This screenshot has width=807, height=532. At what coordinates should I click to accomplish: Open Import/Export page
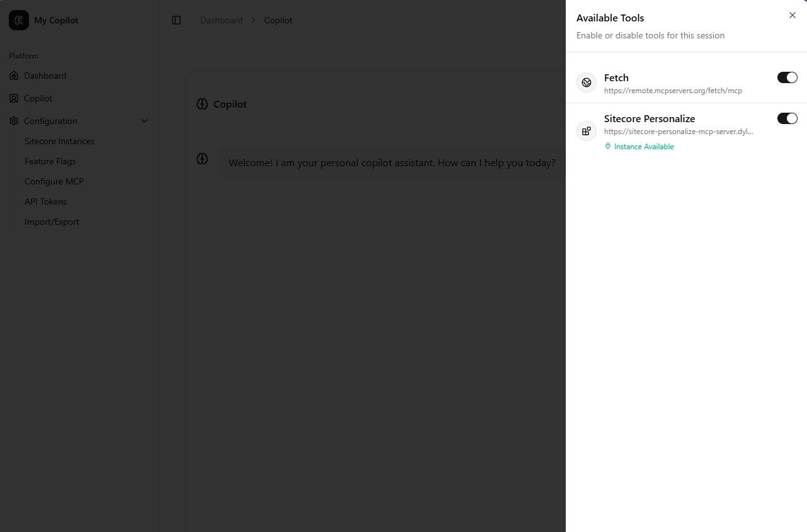[52, 222]
